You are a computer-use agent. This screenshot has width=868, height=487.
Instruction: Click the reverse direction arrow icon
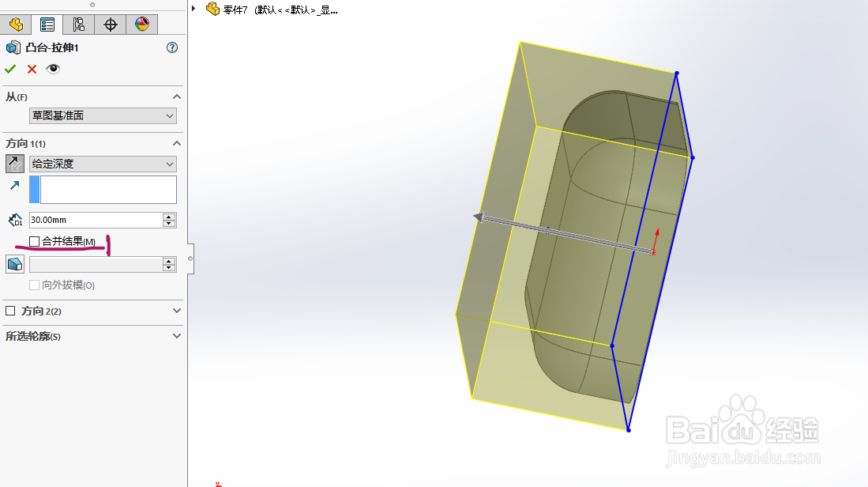[x=13, y=164]
